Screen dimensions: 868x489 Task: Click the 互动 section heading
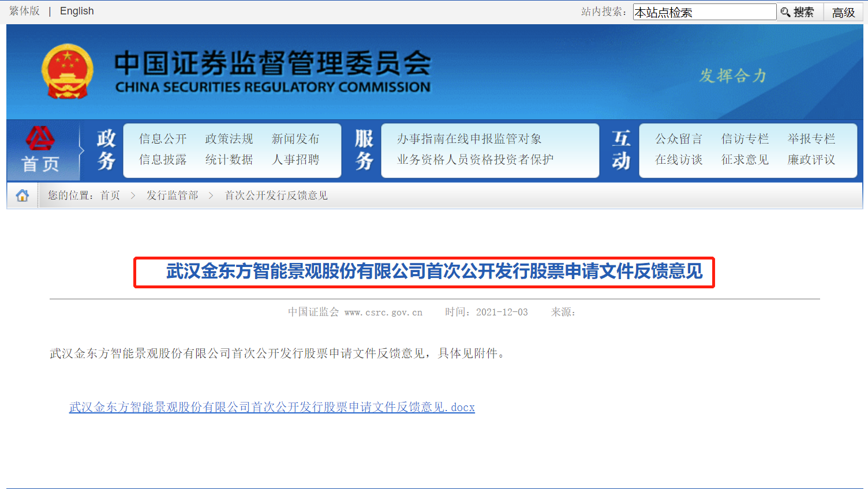coord(622,150)
